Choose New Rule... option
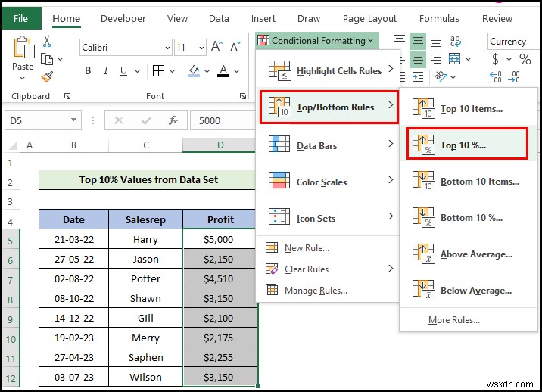The height and width of the screenshot is (392, 542). tap(328, 248)
